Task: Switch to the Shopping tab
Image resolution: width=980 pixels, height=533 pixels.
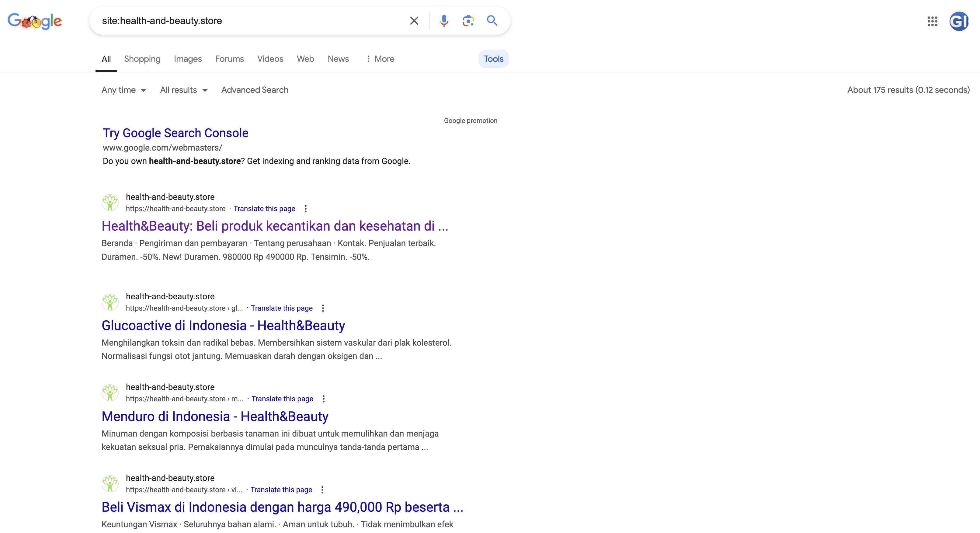Action: coord(142,59)
